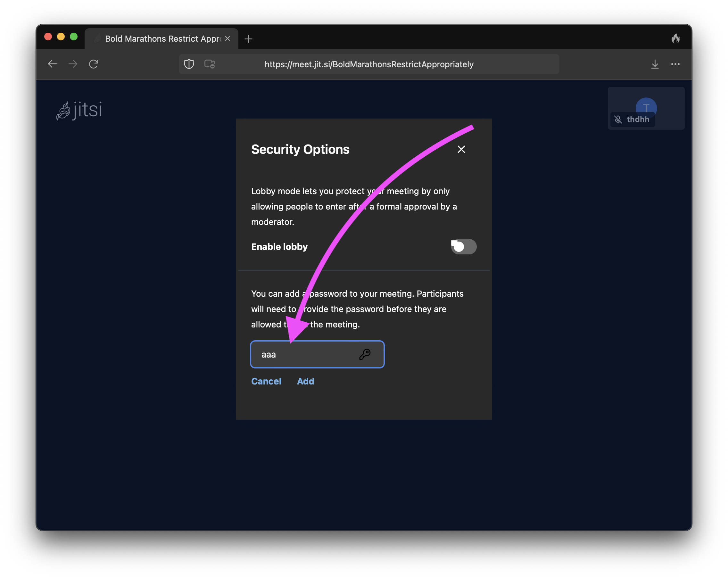The width and height of the screenshot is (728, 578).
Task: Enable the lobby toggle switch
Action: [x=463, y=246]
